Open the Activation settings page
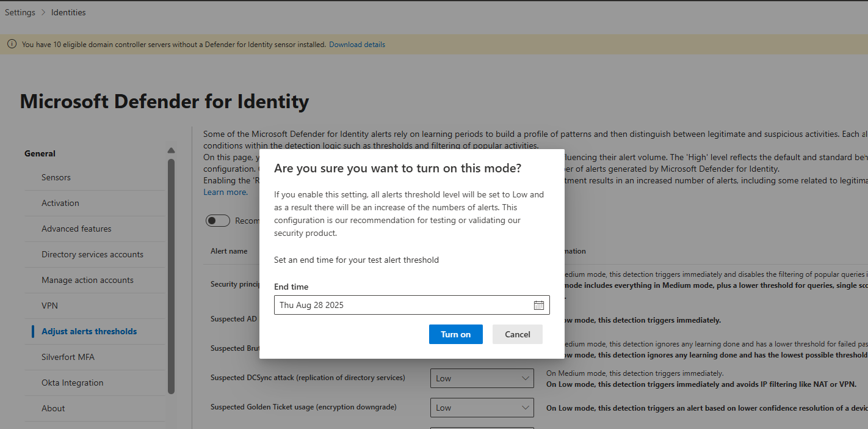868x429 pixels. tap(60, 203)
